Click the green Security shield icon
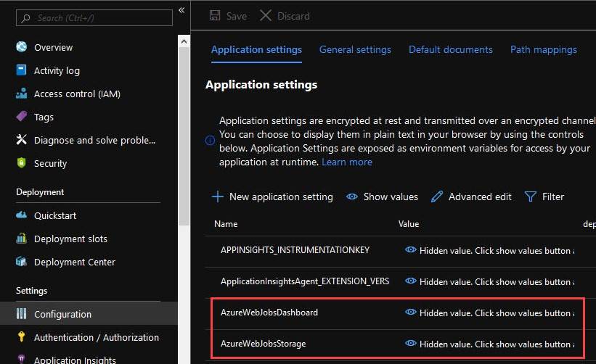Image resolution: width=596 pixels, height=364 pixels. click(21, 163)
